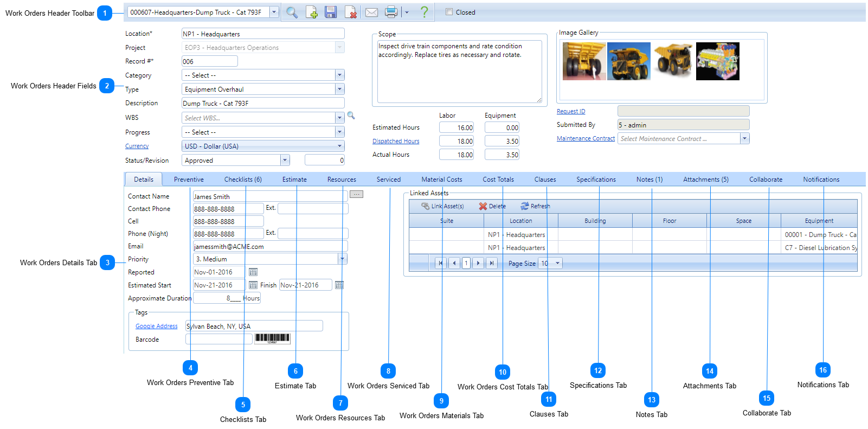The width and height of the screenshot is (868, 429).
Task: Open the Specifications tab
Action: [x=596, y=180]
